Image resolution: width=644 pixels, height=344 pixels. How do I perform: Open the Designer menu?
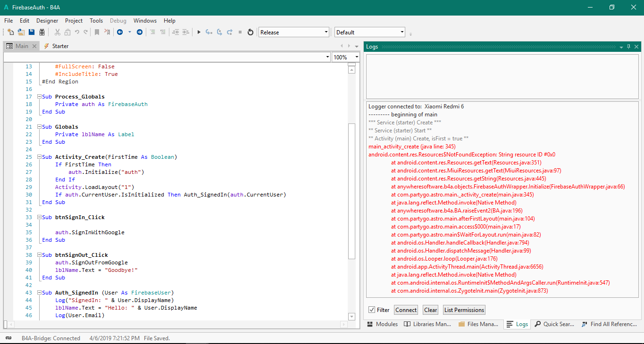click(47, 21)
